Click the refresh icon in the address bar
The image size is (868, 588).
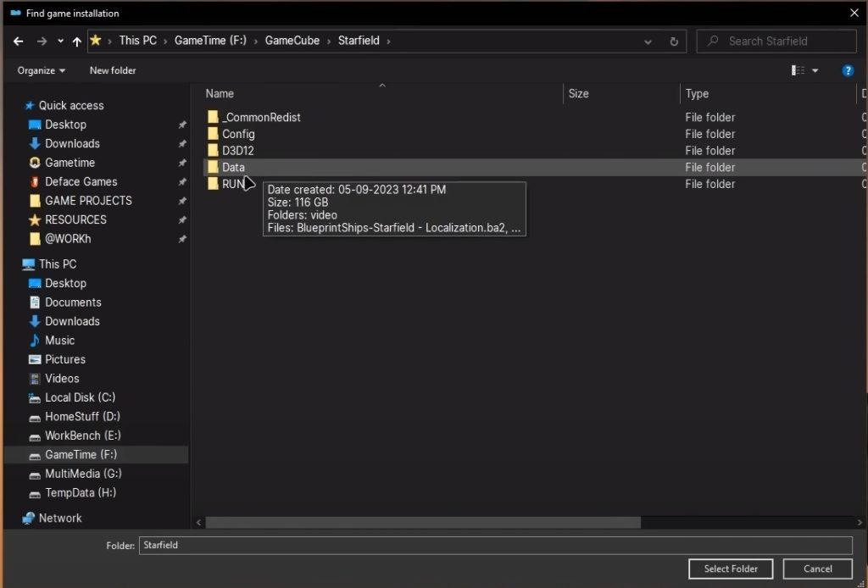click(672, 41)
